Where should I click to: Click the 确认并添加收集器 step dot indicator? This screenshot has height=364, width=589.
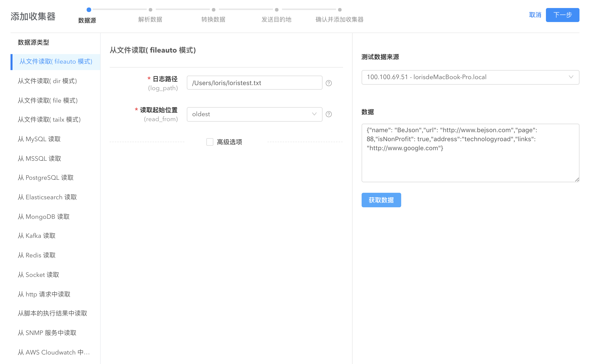340,10
